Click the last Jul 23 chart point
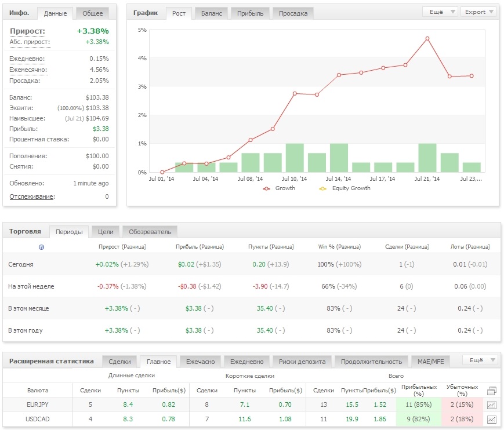The width and height of the screenshot is (504, 430). [x=472, y=76]
